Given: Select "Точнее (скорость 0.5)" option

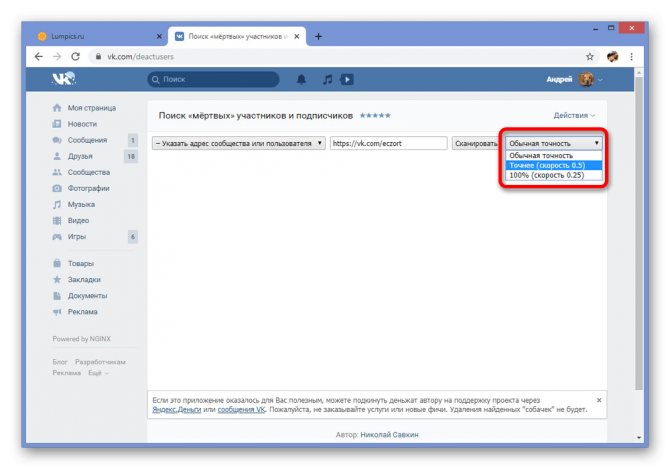Looking at the screenshot, I should click(554, 165).
